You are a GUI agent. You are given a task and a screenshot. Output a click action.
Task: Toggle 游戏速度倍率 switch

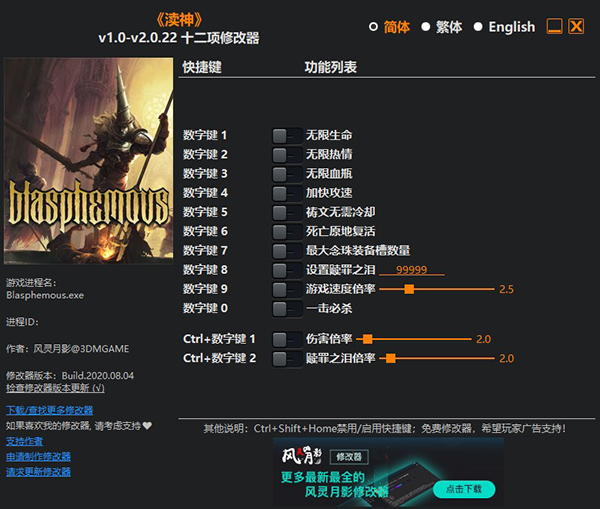coord(287,289)
